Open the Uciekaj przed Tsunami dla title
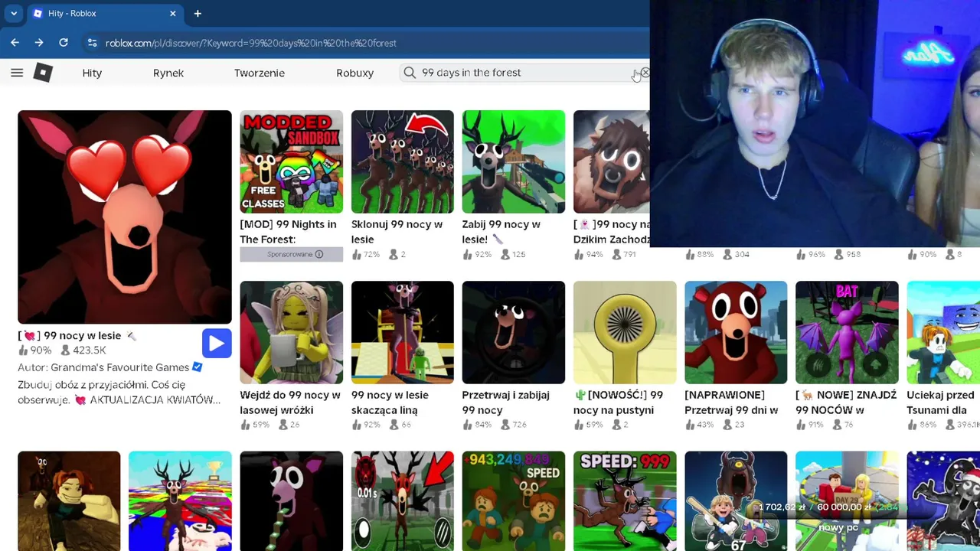This screenshot has width=980, height=551. pos(942,403)
